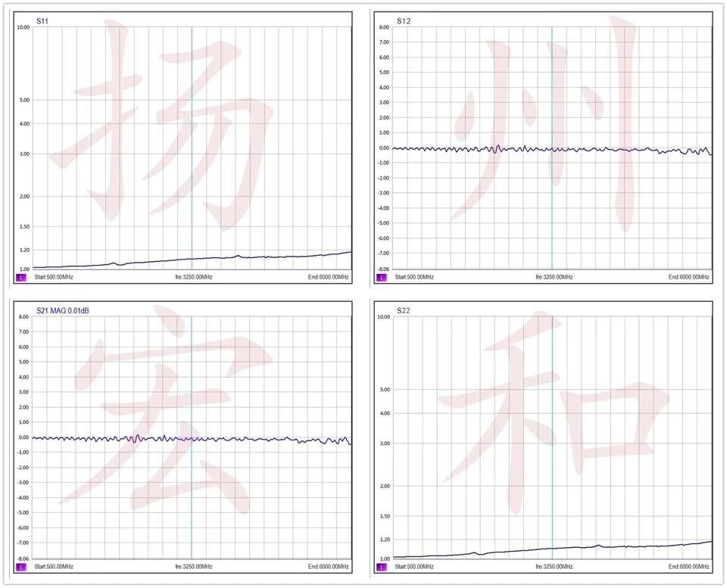Click the 10.00 top axis value in S11
The height and width of the screenshot is (588, 727).
(x=23, y=27)
